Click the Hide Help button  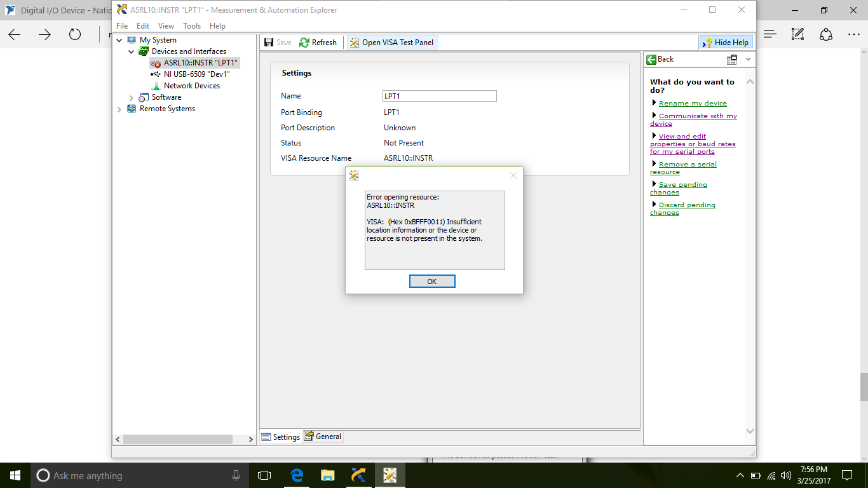pyautogui.click(x=726, y=43)
